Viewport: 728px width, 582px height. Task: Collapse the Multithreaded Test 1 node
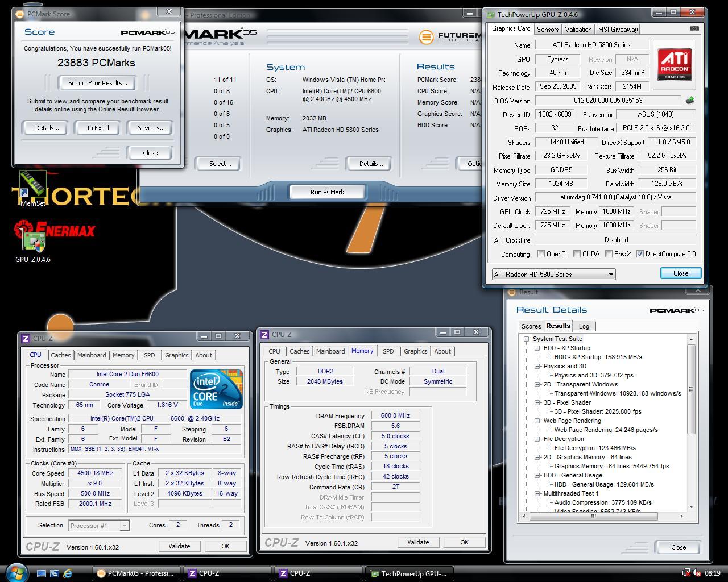click(537, 493)
